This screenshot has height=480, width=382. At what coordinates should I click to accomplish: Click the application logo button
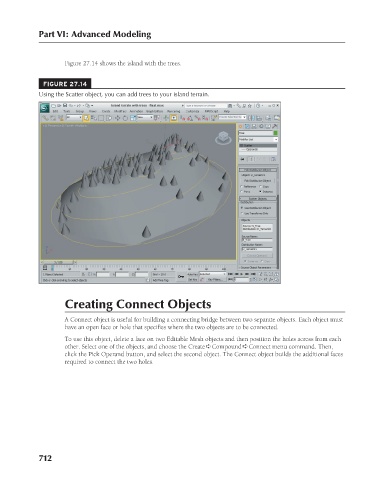(x=45, y=108)
